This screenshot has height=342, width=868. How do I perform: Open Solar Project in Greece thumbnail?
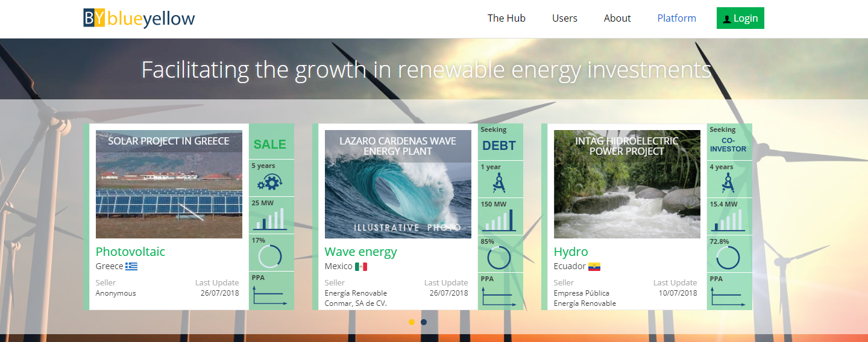click(169, 184)
